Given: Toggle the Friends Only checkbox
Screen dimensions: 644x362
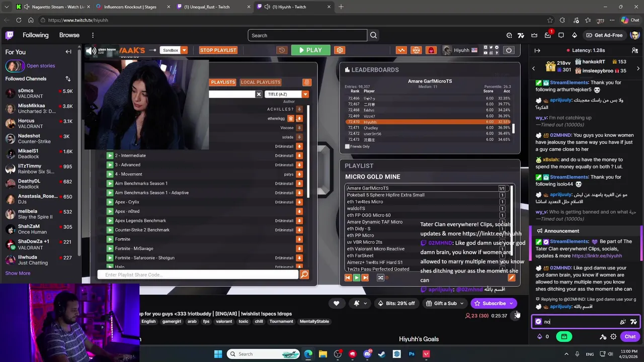Looking at the screenshot, I should tap(347, 146).
